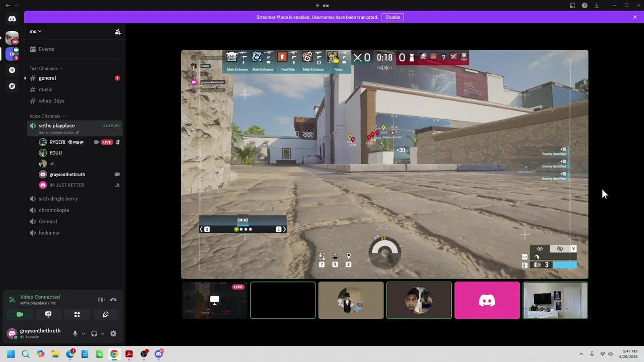Open File Explorer from taskbar
This screenshot has width=644, height=362.
(x=55, y=354)
